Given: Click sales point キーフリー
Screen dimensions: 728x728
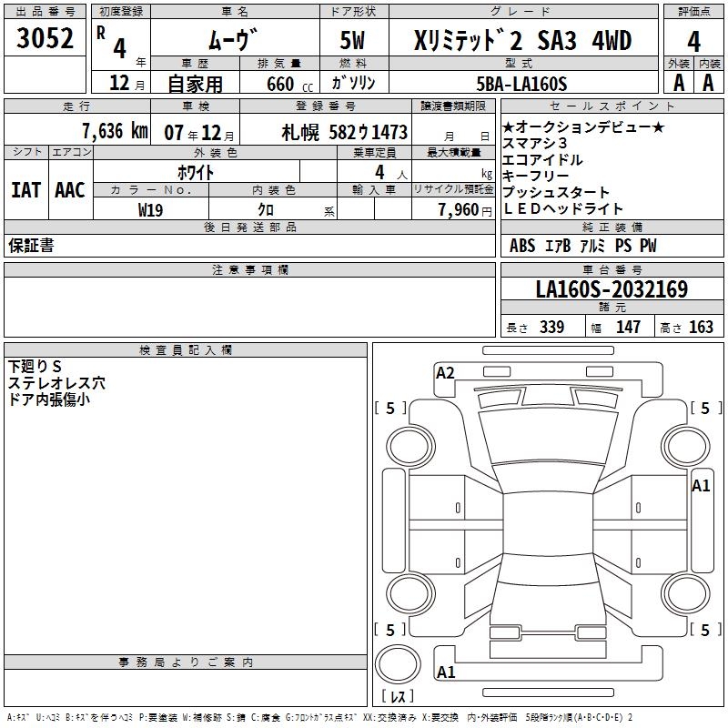Looking at the screenshot, I should (x=536, y=176).
